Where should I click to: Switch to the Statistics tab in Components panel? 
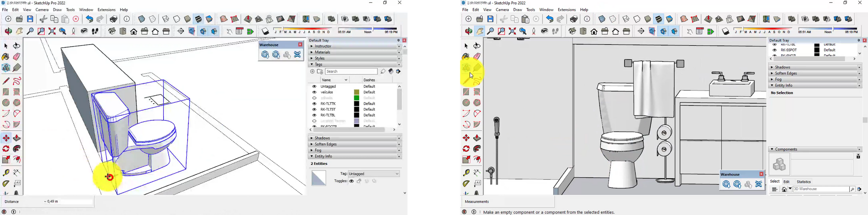pos(803,182)
